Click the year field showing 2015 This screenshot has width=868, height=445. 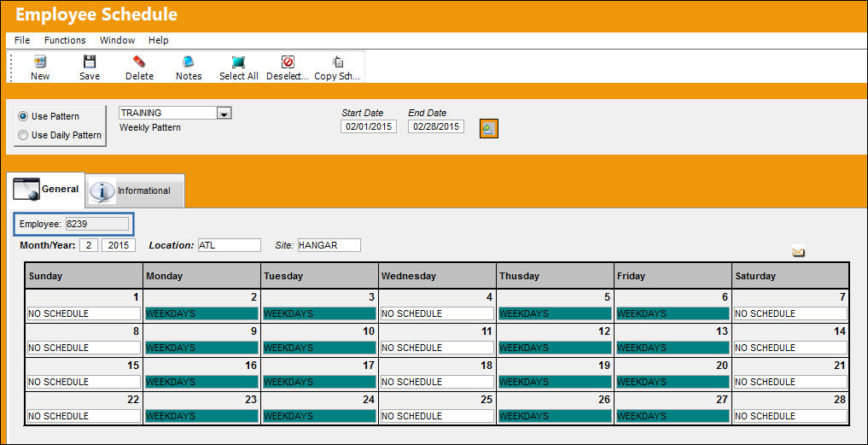(119, 245)
